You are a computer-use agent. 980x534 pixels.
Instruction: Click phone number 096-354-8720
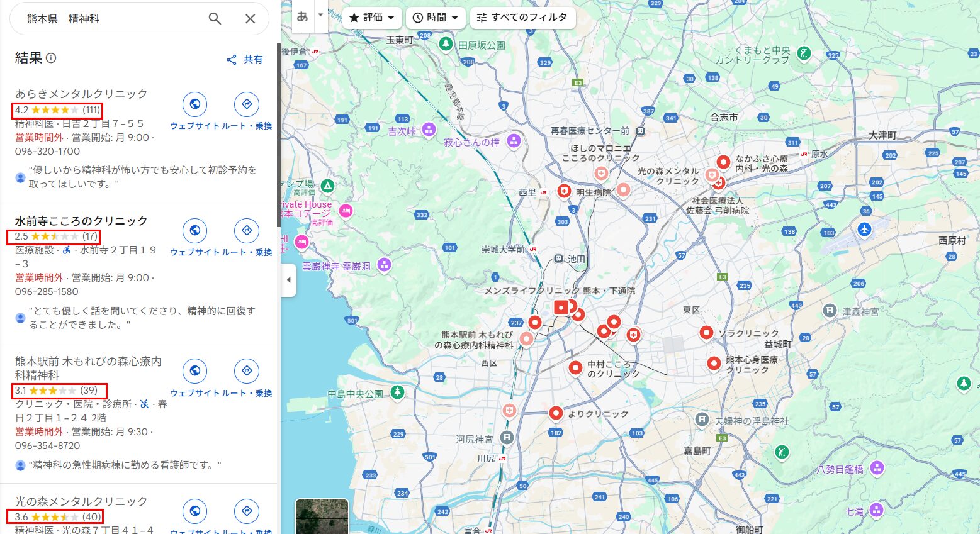[x=48, y=446]
